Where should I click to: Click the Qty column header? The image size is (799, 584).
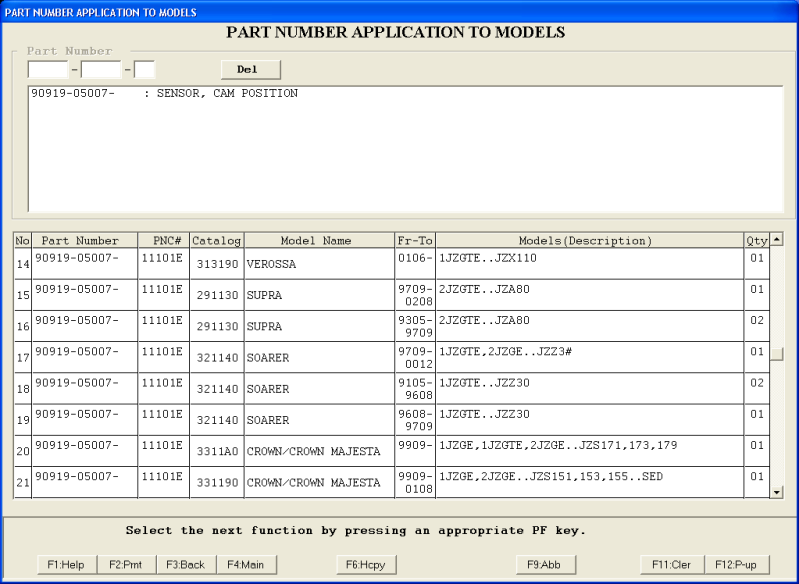(x=757, y=241)
